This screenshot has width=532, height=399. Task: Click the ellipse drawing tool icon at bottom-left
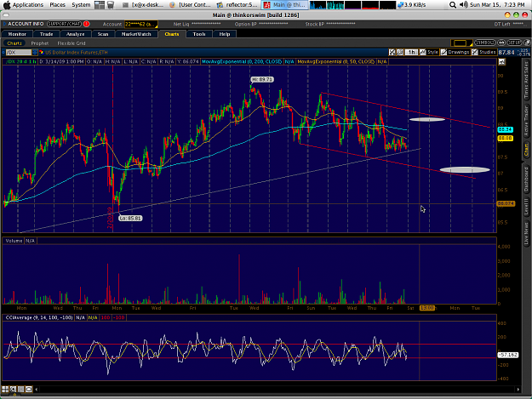(29, 389)
